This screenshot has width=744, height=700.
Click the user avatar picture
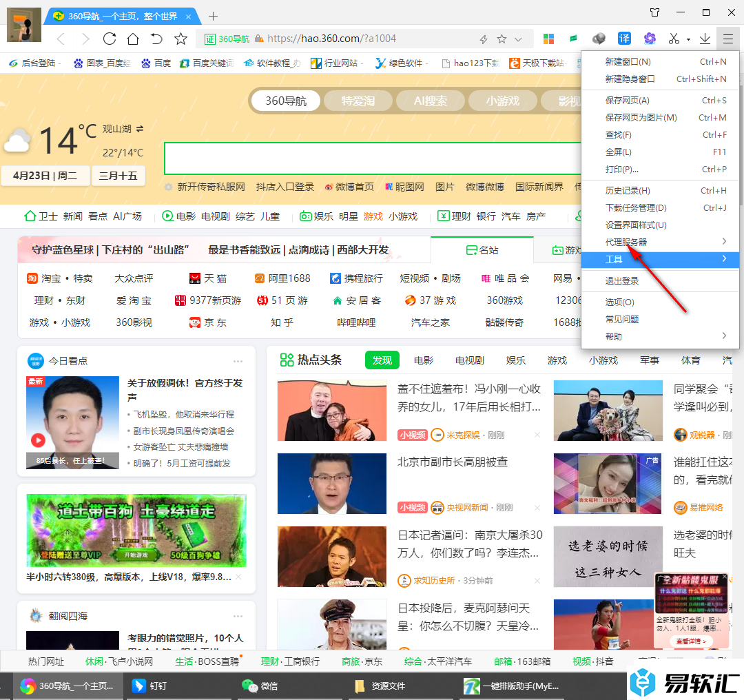(23, 25)
